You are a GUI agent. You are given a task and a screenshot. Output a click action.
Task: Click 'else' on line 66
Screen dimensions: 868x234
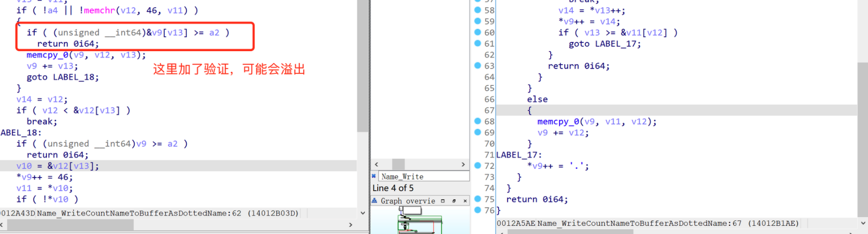pyautogui.click(x=537, y=99)
